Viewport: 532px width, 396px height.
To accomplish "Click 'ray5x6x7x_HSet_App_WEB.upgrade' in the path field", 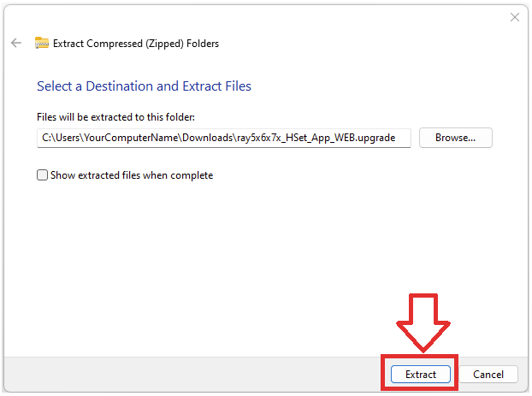I will (315, 138).
